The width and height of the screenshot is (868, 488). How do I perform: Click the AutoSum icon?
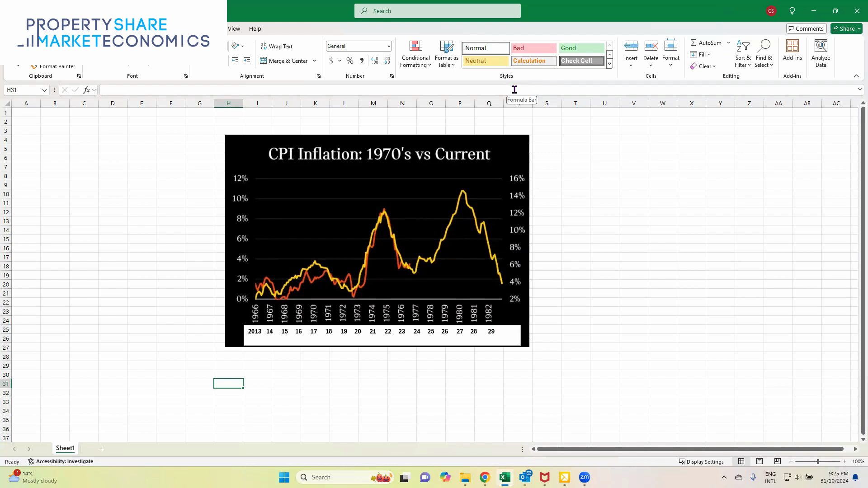tap(693, 42)
